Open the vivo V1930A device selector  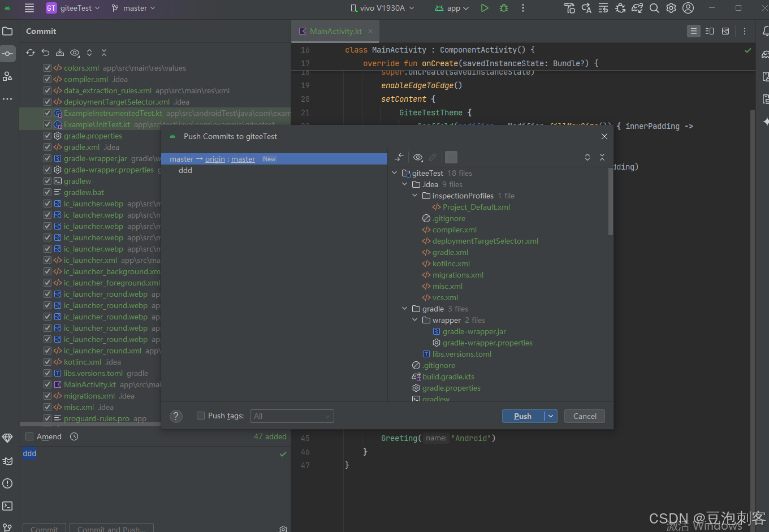tap(382, 8)
